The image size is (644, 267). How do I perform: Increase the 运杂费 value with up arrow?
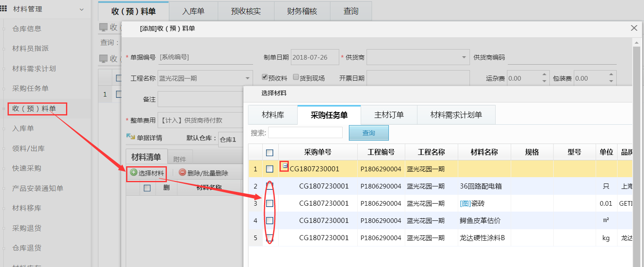544,75
